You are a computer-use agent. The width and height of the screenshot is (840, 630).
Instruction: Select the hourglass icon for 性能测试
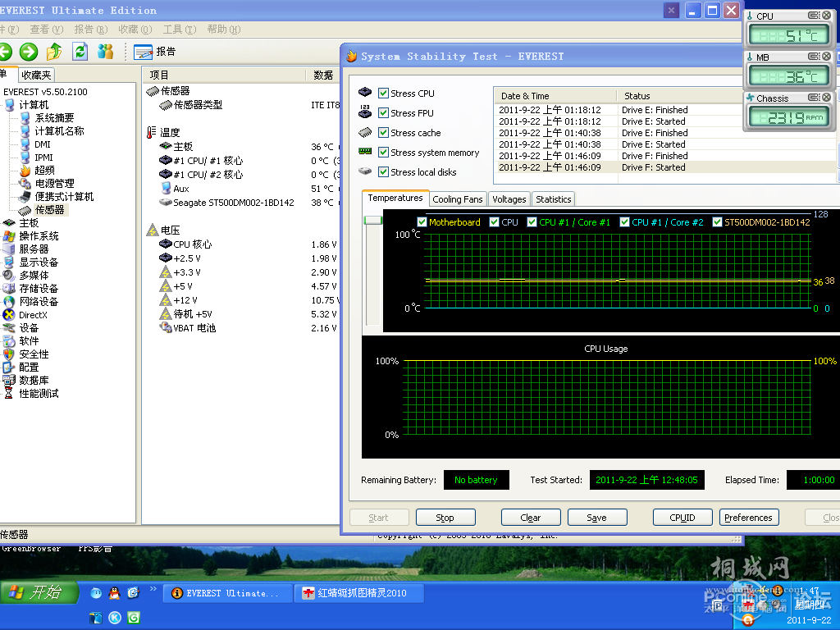coord(8,393)
